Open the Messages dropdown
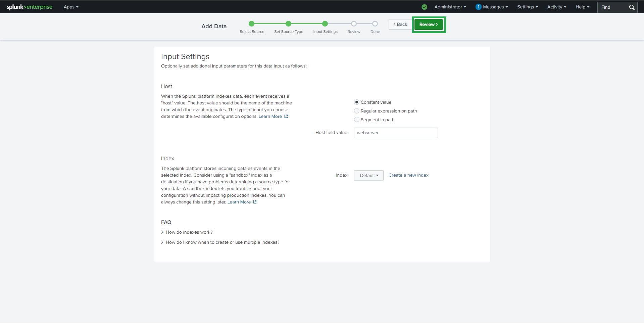 (495, 7)
